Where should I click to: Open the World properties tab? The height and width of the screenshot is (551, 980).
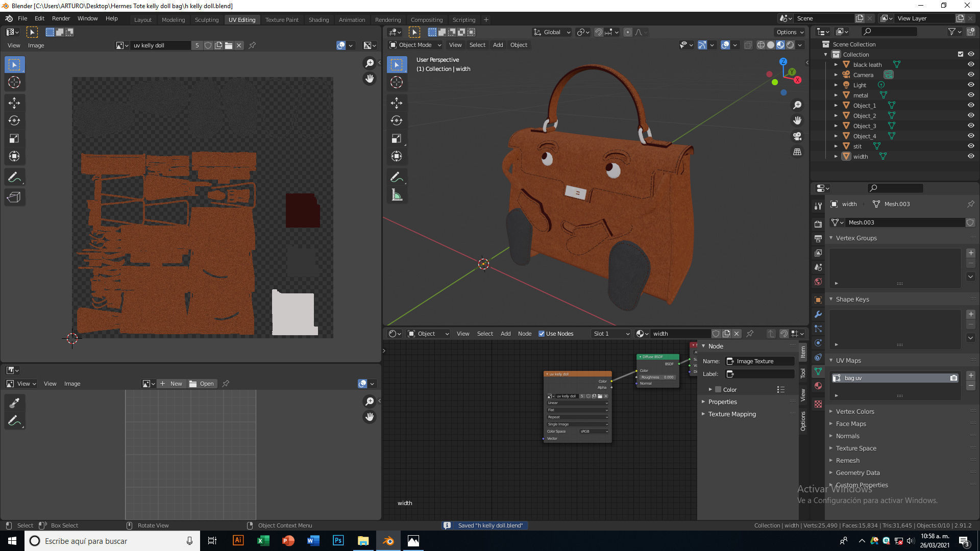point(818,282)
